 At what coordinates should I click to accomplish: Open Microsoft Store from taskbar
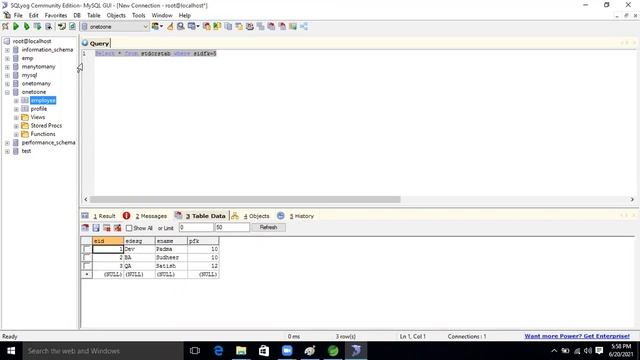click(264, 351)
